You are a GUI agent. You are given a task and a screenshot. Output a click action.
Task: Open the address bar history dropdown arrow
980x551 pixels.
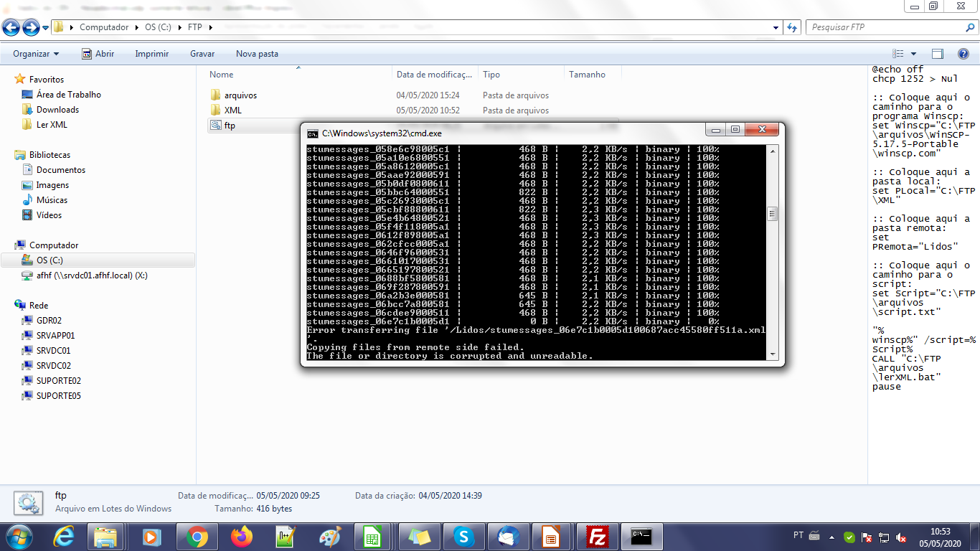coord(776,27)
